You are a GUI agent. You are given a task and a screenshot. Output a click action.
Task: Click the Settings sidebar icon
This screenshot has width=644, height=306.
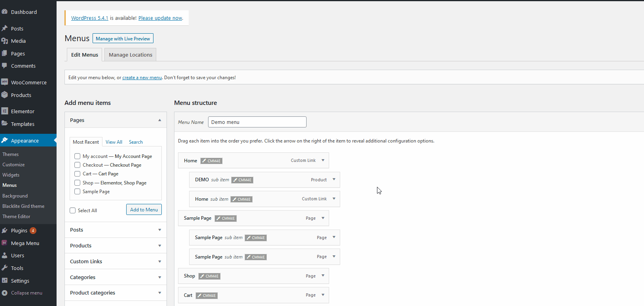point(5,281)
